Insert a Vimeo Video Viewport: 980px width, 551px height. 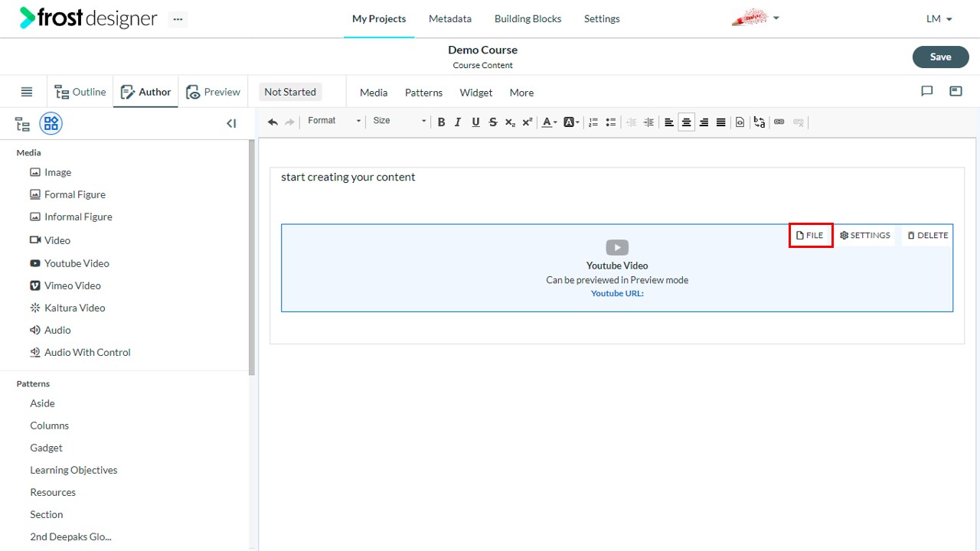point(65,285)
